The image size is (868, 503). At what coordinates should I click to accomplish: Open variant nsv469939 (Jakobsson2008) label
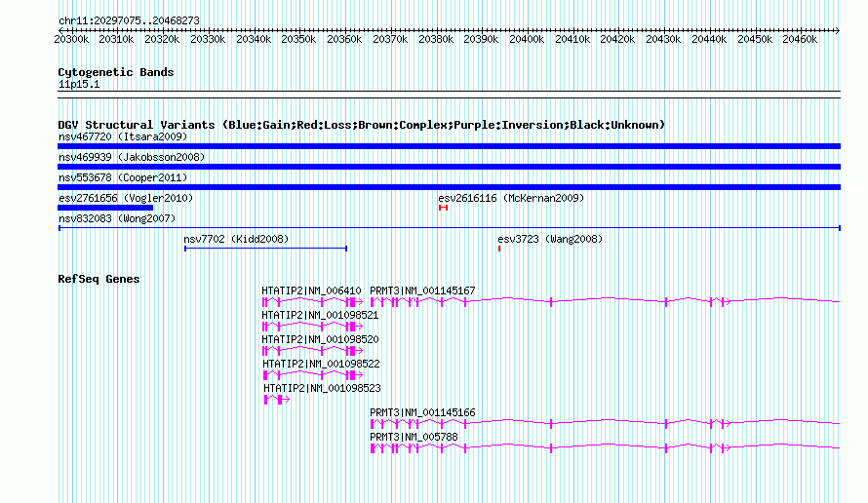(x=132, y=157)
